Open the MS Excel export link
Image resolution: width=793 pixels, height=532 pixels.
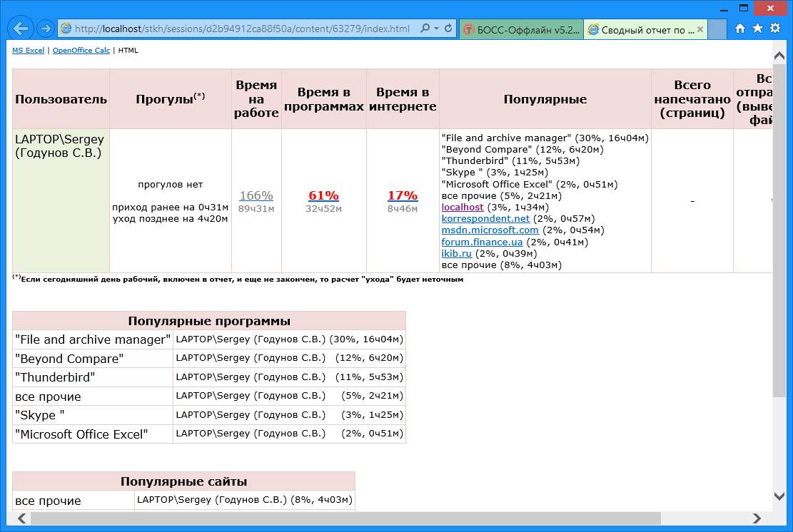point(29,50)
